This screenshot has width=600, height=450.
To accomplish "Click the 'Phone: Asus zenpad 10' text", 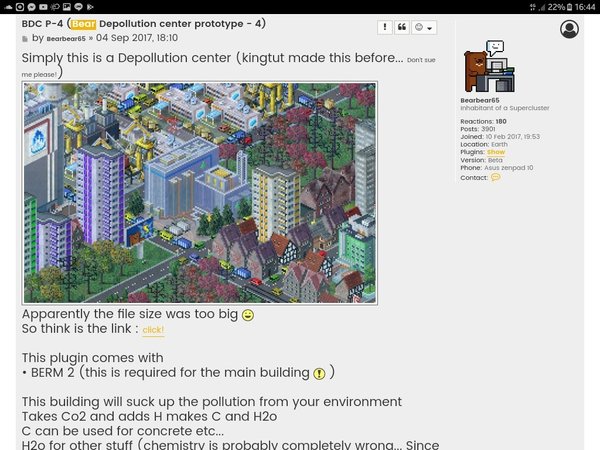I will pyautogui.click(x=497, y=168).
